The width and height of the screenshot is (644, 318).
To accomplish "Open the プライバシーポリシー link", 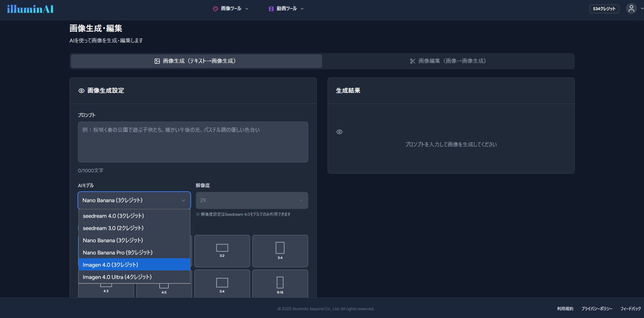I will coord(597,308).
